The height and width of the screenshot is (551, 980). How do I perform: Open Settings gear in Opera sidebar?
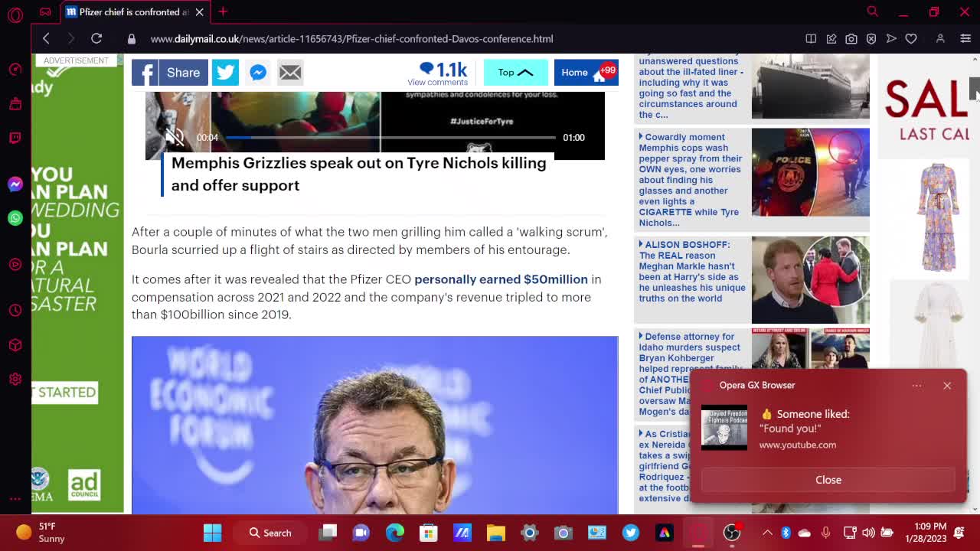click(x=15, y=379)
